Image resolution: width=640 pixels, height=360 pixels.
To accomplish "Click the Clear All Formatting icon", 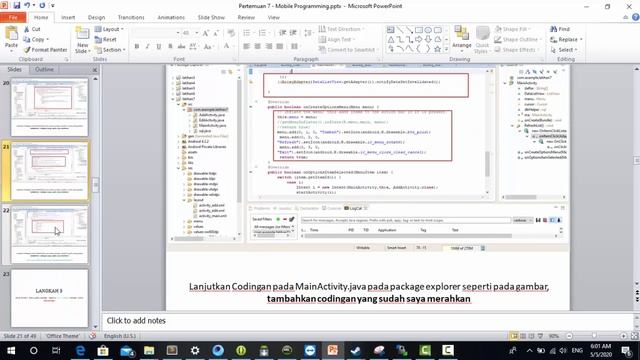I will click(231, 33).
